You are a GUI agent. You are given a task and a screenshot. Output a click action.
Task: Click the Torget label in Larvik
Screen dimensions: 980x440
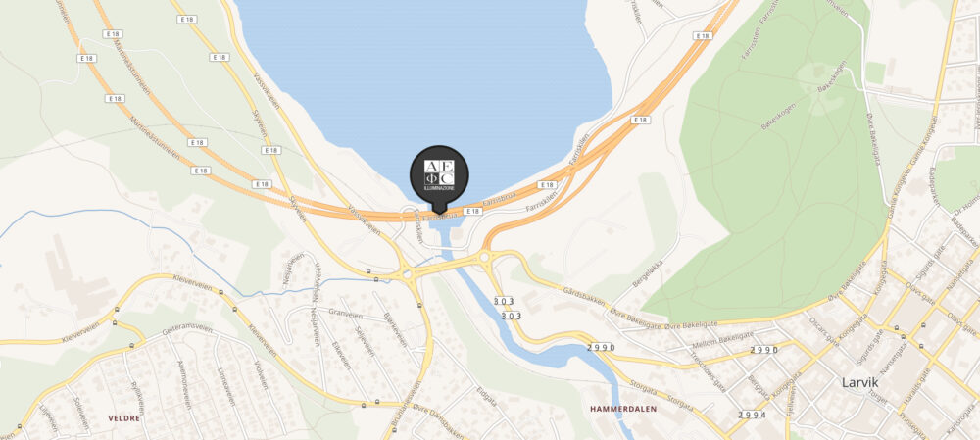pos(878,394)
